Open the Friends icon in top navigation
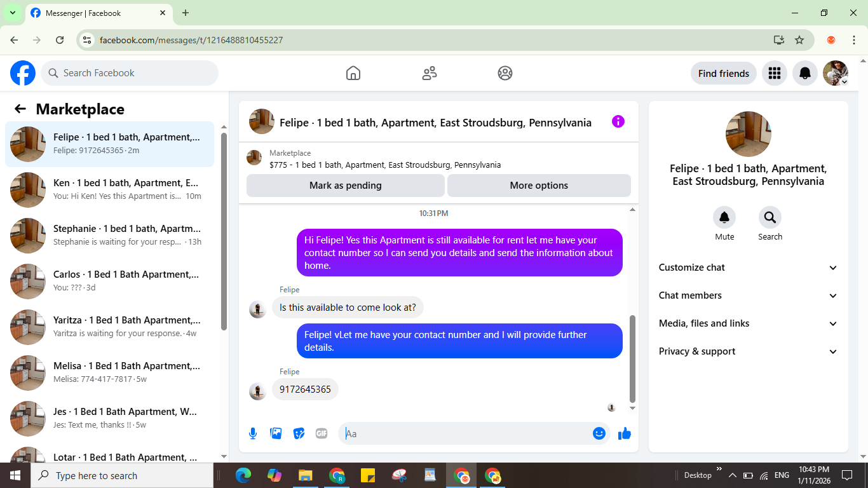 (430, 73)
